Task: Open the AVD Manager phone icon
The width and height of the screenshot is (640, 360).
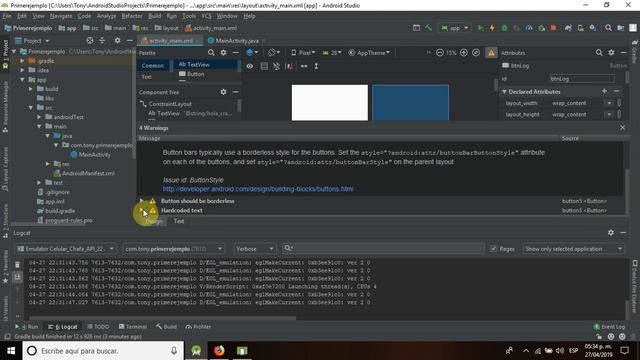Action: click(580, 28)
